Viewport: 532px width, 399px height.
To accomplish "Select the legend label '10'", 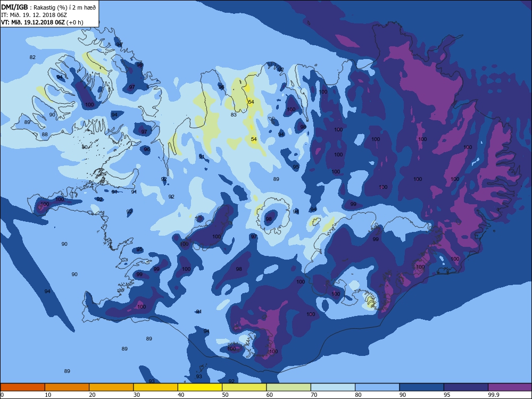I will (x=48, y=395).
